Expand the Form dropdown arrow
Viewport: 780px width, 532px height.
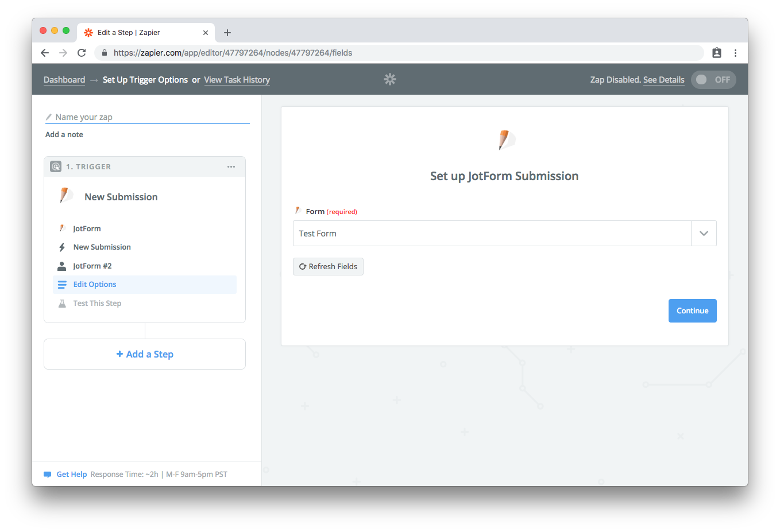[x=704, y=234]
